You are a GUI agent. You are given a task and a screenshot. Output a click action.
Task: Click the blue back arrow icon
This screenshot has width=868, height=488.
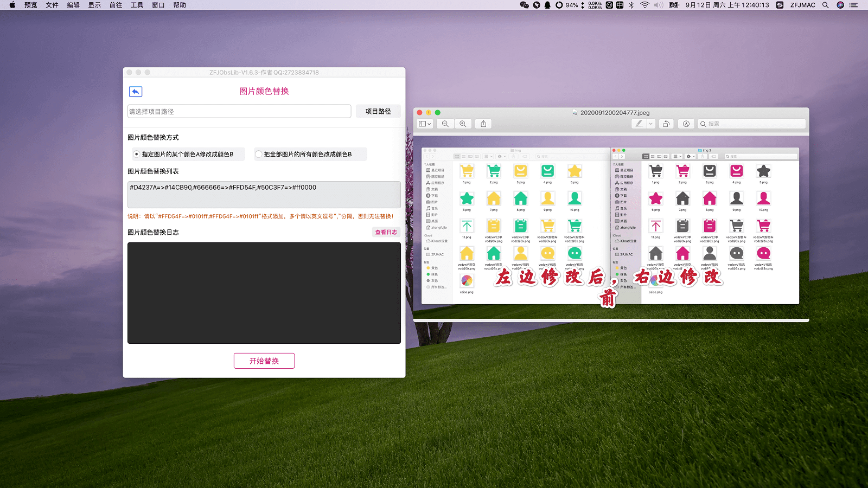(x=136, y=92)
